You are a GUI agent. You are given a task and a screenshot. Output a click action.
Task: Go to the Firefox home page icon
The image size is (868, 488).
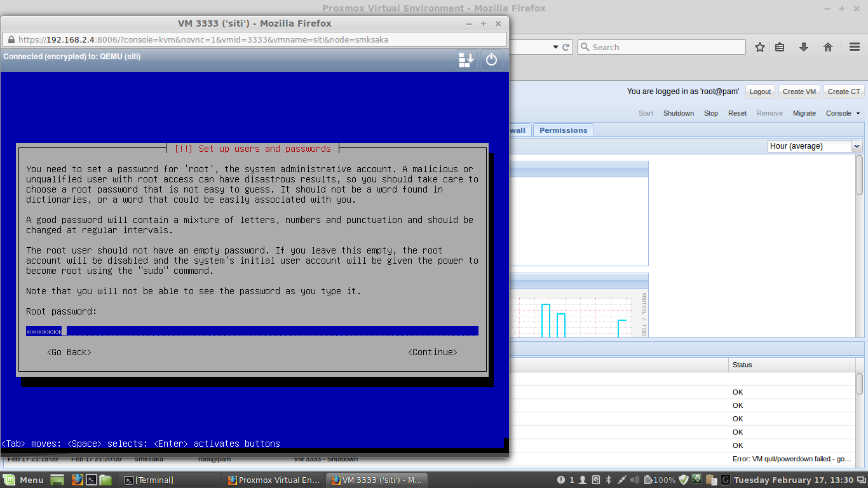click(828, 47)
